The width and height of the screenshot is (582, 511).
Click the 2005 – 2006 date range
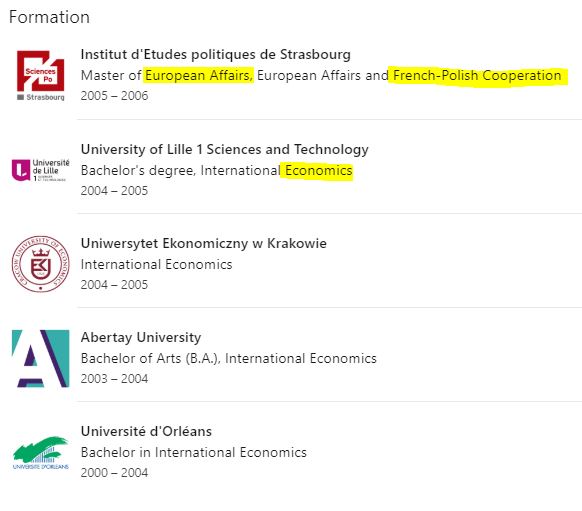114,96
